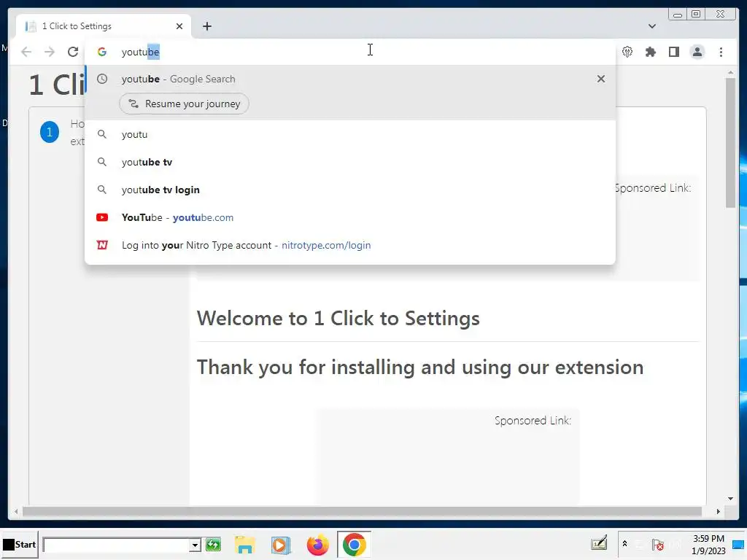This screenshot has width=747, height=560.
Task: Click the lower Sponsored Link label
Action: 533,421
